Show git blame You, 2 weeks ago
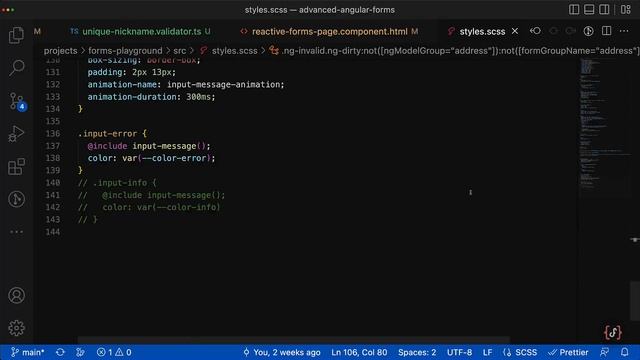Image resolution: width=640 pixels, height=360 pixels. click(282, 352)
